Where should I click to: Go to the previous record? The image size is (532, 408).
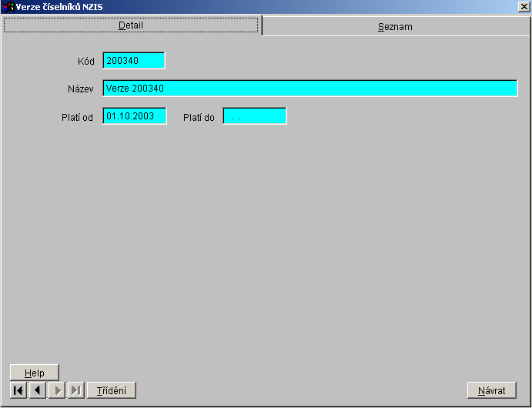(x=38, y=390)
